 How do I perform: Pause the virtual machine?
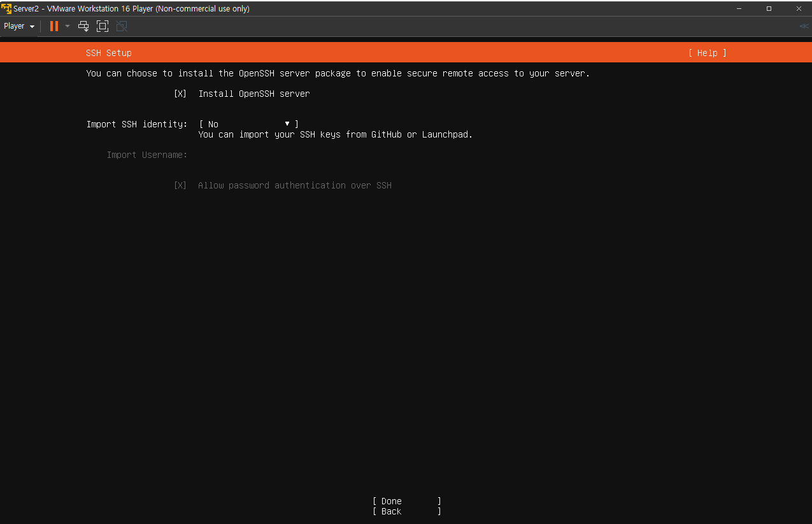(54, 26)
